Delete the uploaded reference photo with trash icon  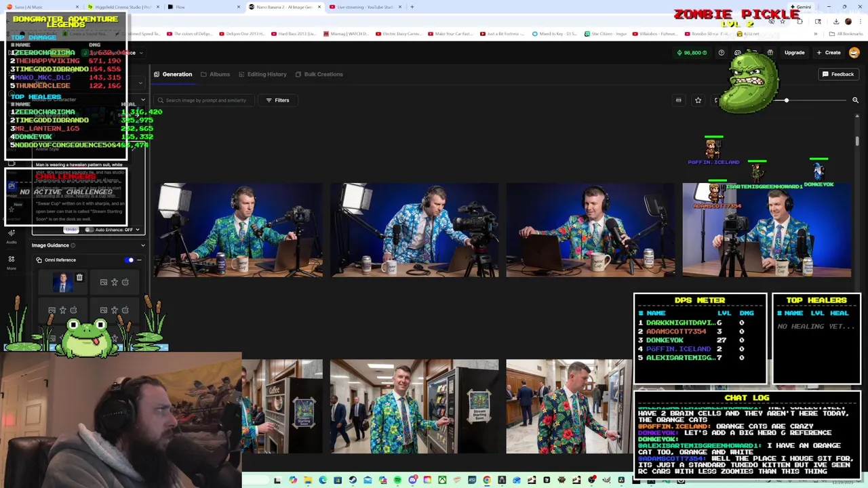tap(79, 278)
